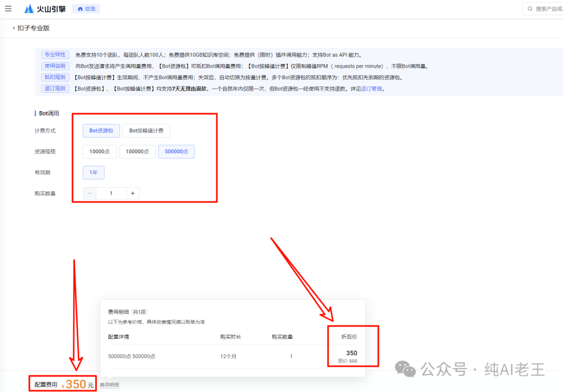Viewport: 563px width, 392px height.
Task: Click the 扣子专业版 page title
Action: [33, 28]
